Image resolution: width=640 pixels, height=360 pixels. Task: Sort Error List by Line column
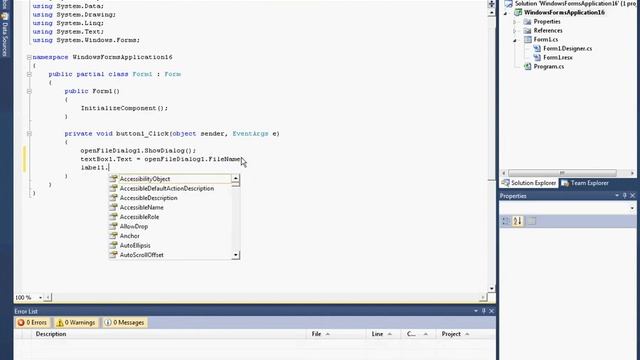[384, 334]
